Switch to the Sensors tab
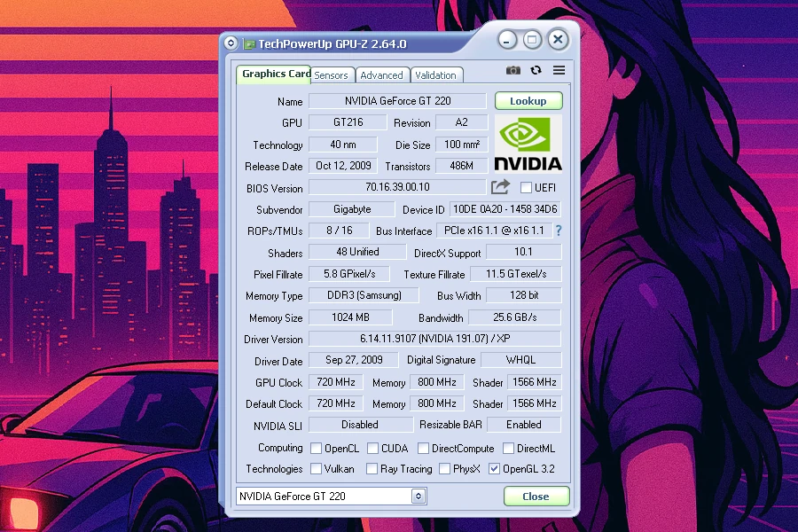This screenshot has height=532, width=798. [x=332, y=75]
